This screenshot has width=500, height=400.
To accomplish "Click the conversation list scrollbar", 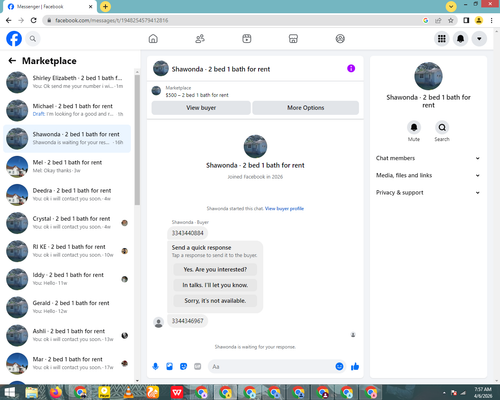I will [x=137, y=140].
